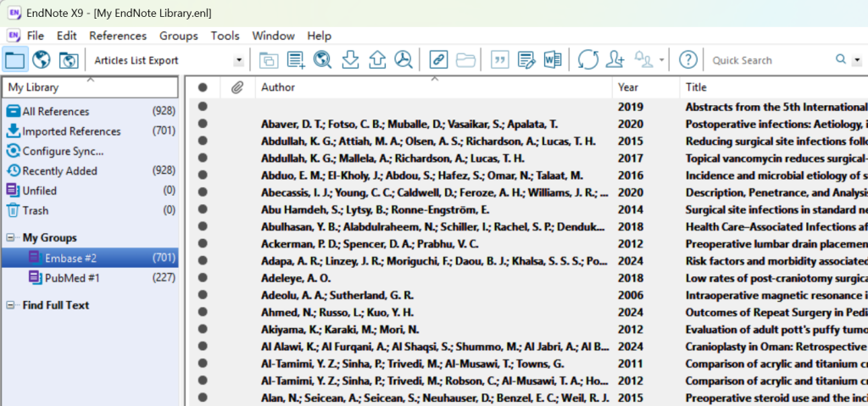Open the References menu
Image resolution: width=868 pixels, height=406 pixels.
click(118, 36)
